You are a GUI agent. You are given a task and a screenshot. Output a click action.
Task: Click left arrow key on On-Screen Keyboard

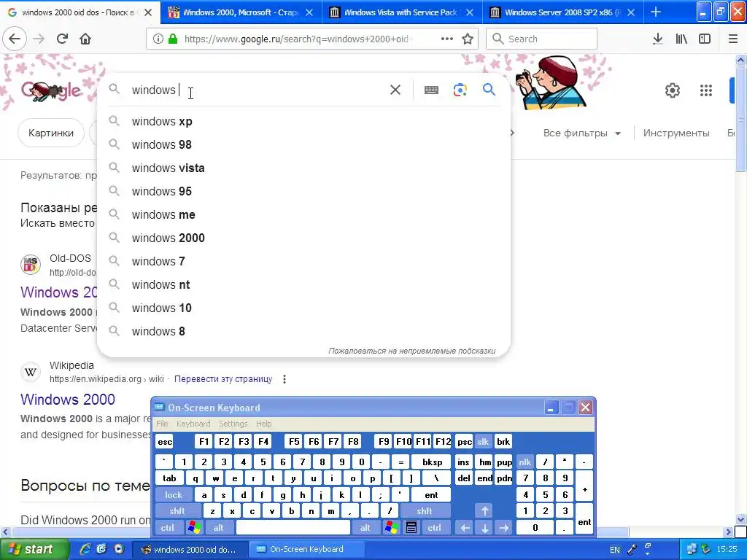[x=465, y=528]
